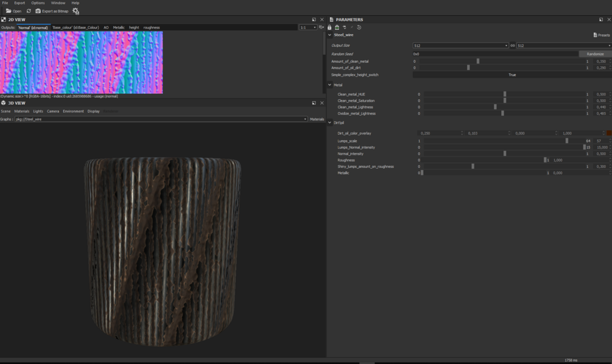Toggle Simple_complex_height_switch True button
612x364 pixels.
coord(512,75)
